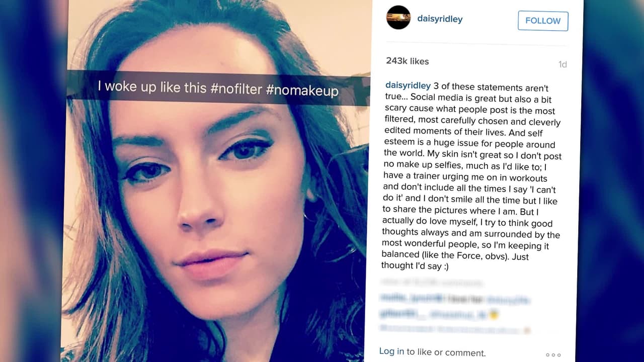Open daisyridley's round profile picture
Screen dimensions: 644x362
[398, 18]
